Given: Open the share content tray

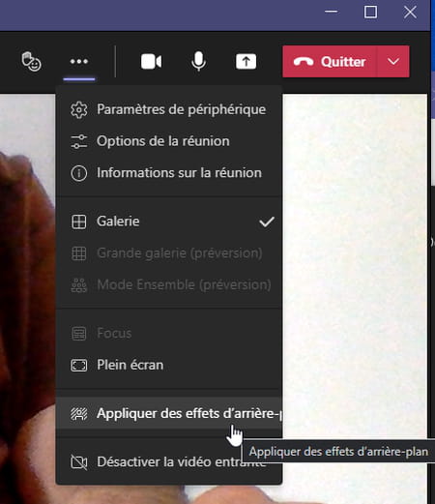Looking at the screenshot, I should click(x=246, y=61).
